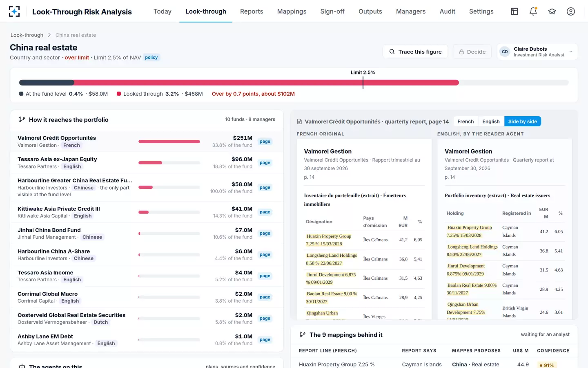Select the Harbourline Greater China Real Estate fund name

pos(75,180)
